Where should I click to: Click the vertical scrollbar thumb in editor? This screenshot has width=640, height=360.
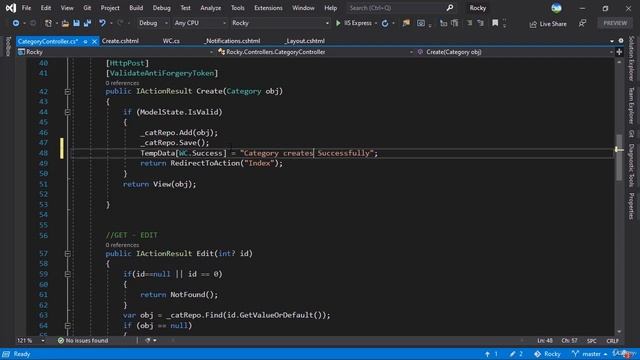[x=619, y=157]
